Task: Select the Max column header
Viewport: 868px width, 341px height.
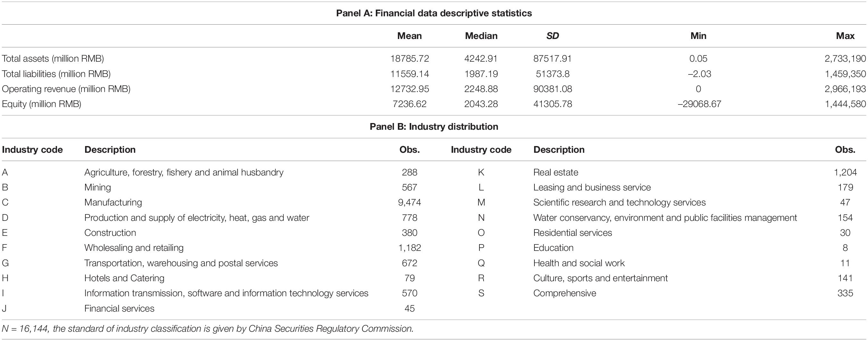Action: [845, 36]
